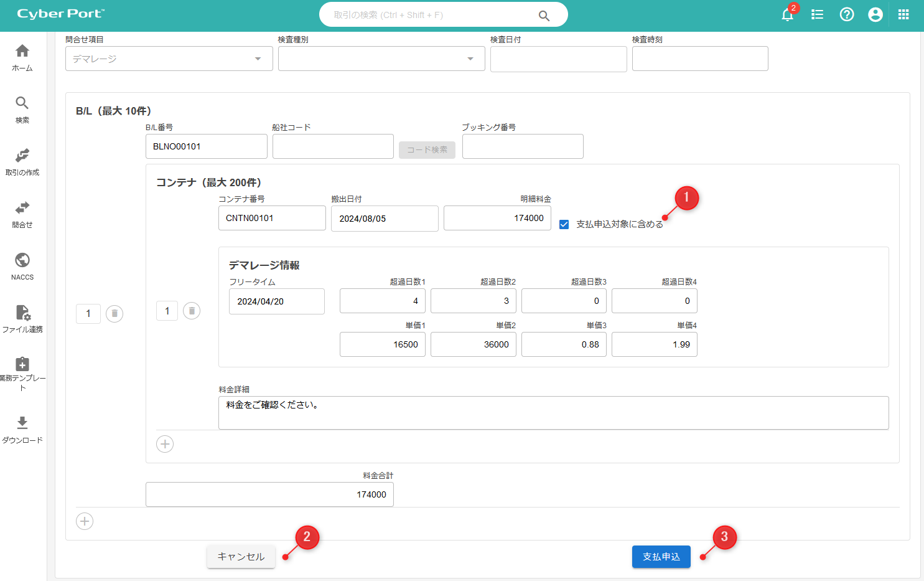Click the search magnifier in search bar
This screenshot has width=924, height=581.
point(544,16)
